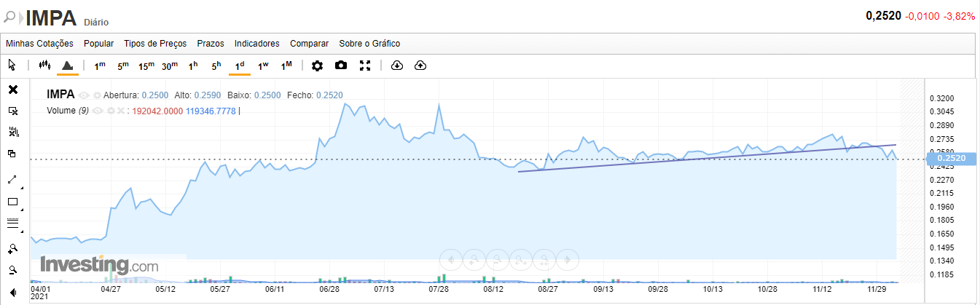Viewport: 980px width, 305px height.
Task: Click the IMPA ticker title
Action: click(x=51, y=17)
